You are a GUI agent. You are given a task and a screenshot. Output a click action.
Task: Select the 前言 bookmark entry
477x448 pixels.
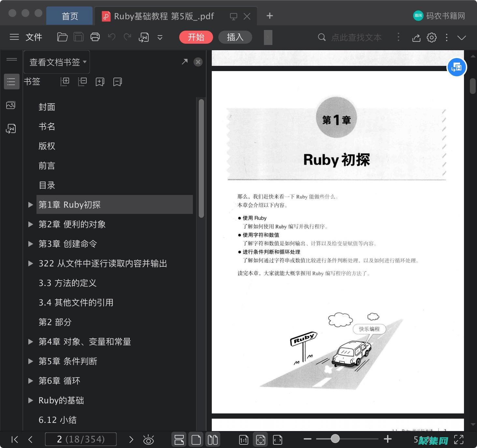pos(47,166)
